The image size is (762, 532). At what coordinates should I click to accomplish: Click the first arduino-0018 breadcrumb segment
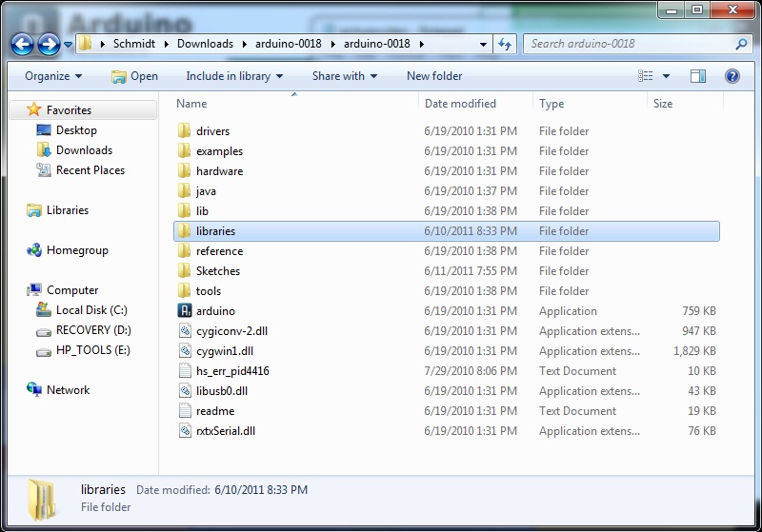[289, 44]
